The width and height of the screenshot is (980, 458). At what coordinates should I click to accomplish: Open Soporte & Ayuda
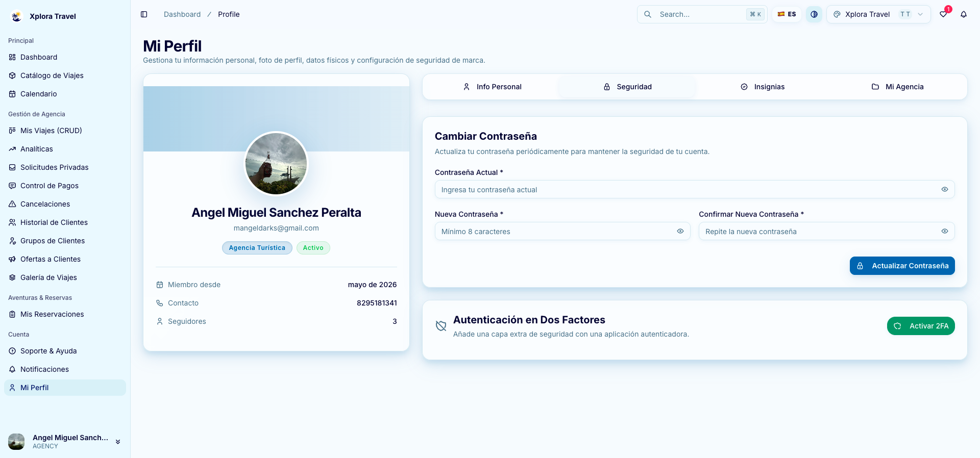pyautogui.click(x=65, y=351)
